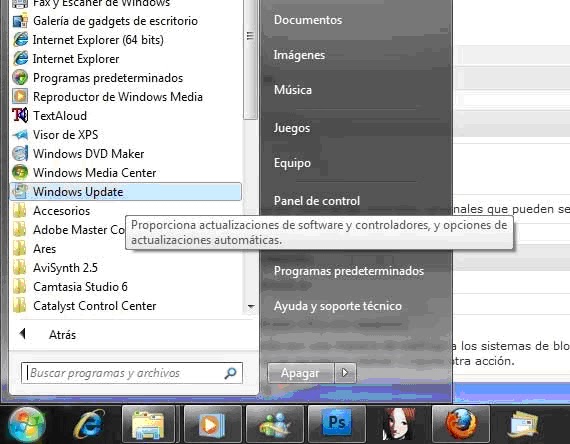570x444 pixels.
Task: Open Música in the right pane
Action: 293,89
